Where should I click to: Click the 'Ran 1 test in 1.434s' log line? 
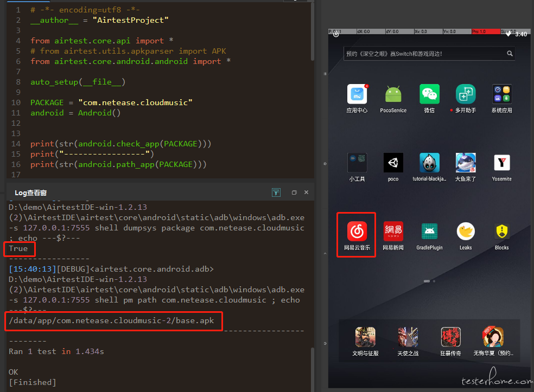pos(56,351)
